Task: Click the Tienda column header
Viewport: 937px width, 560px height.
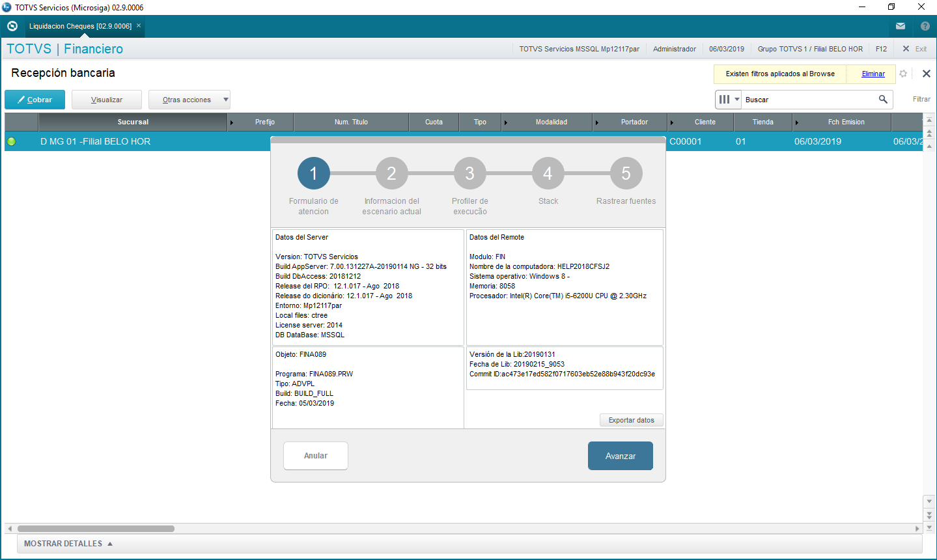Action: pos(762,122)
